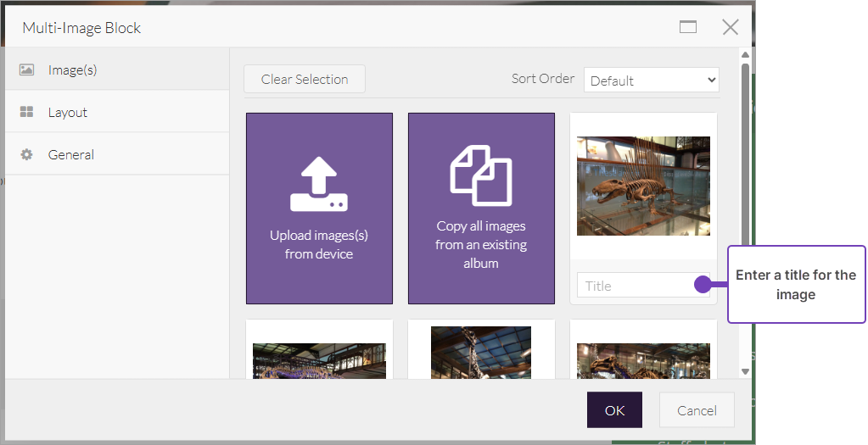Open the Sort Order dropdown
Image resolution: width=868 pixels, height=445 pixels.
[651, 81]
